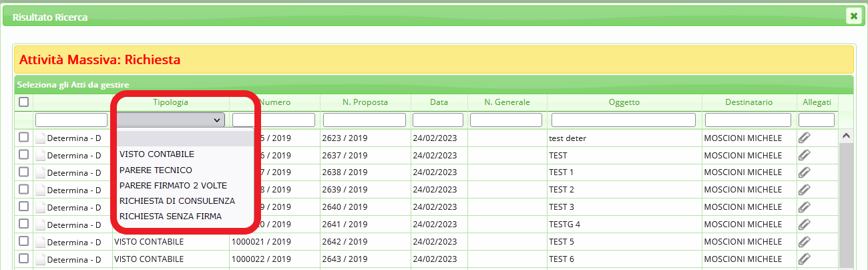The image size is (868, 270).
Task: Collapse the Tipologia filter dropdown
Action: coord(170,120)
